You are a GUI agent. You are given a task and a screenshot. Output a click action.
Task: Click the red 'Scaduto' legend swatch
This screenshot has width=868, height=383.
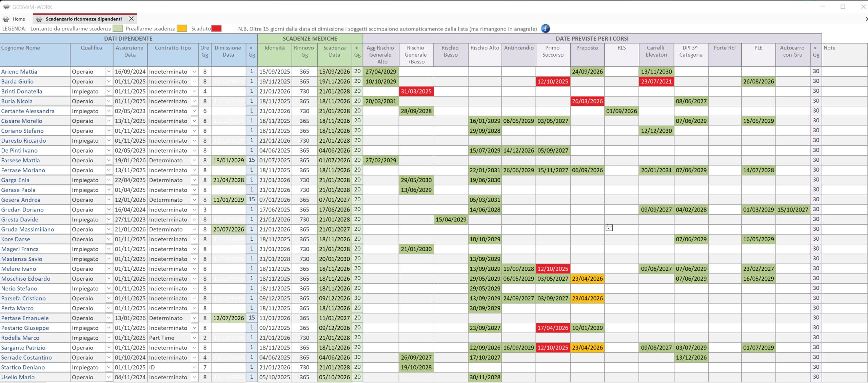click(x=216, y=28)
